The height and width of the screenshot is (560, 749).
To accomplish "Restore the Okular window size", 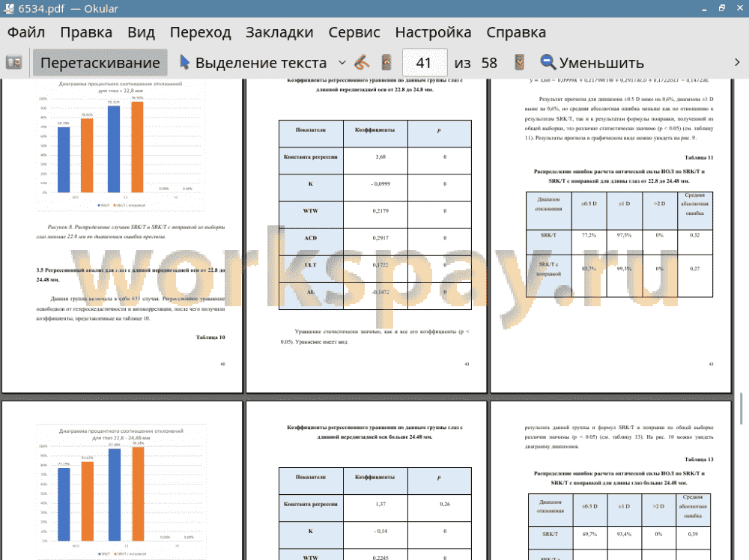I will [722, 8].
